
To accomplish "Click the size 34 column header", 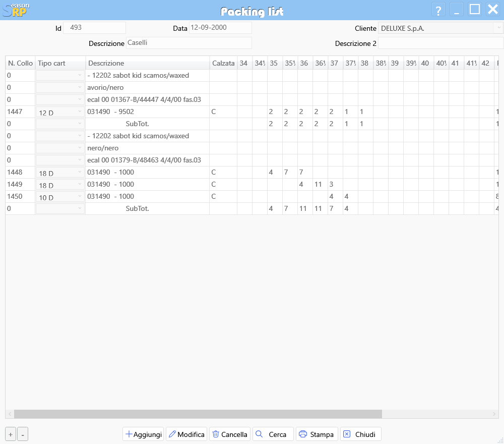I will (x=244, y=63).
